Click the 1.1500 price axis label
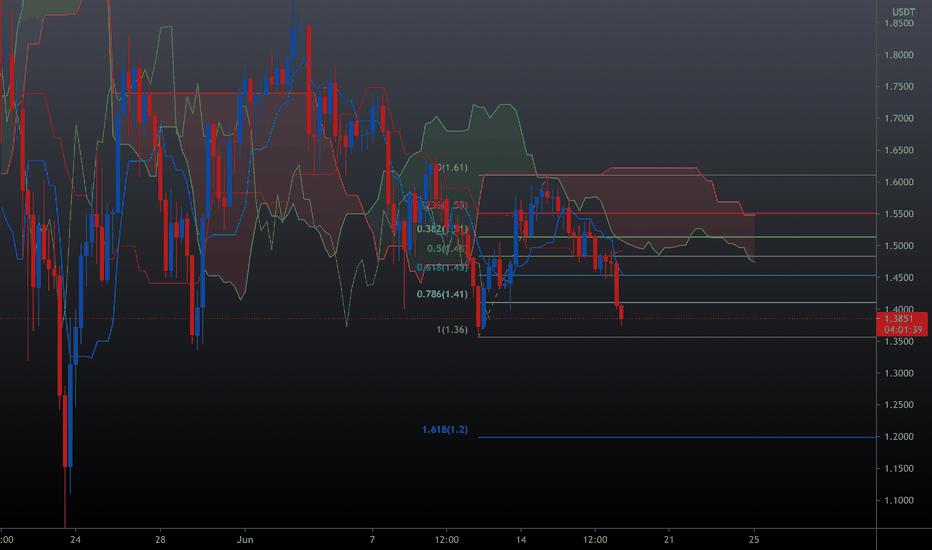 point(899,469)
